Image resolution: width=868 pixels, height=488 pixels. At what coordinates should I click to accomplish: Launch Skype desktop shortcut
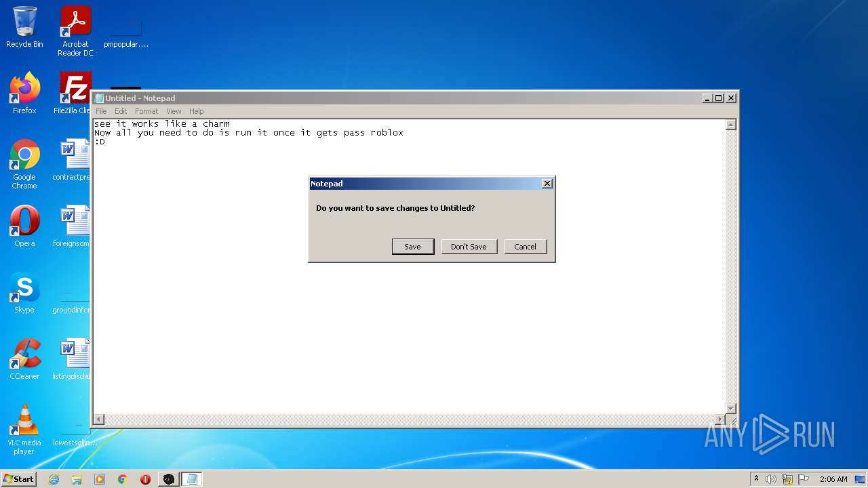coord(24,293)
